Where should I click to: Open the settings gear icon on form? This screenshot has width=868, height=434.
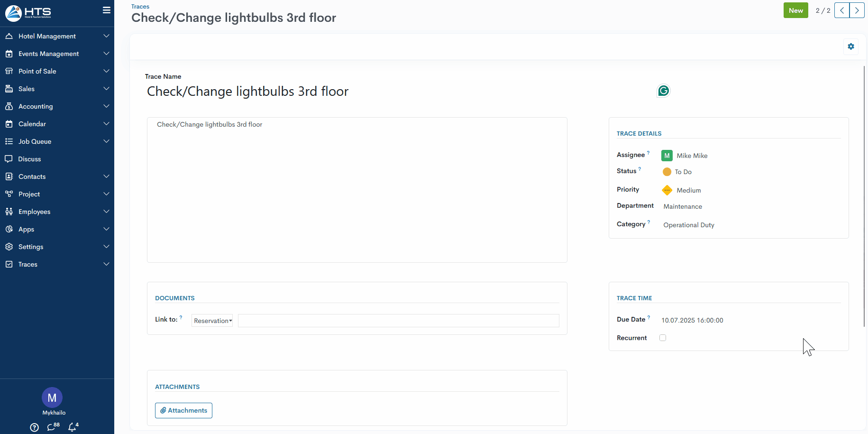pyautogui.click(x=851, y=46)
